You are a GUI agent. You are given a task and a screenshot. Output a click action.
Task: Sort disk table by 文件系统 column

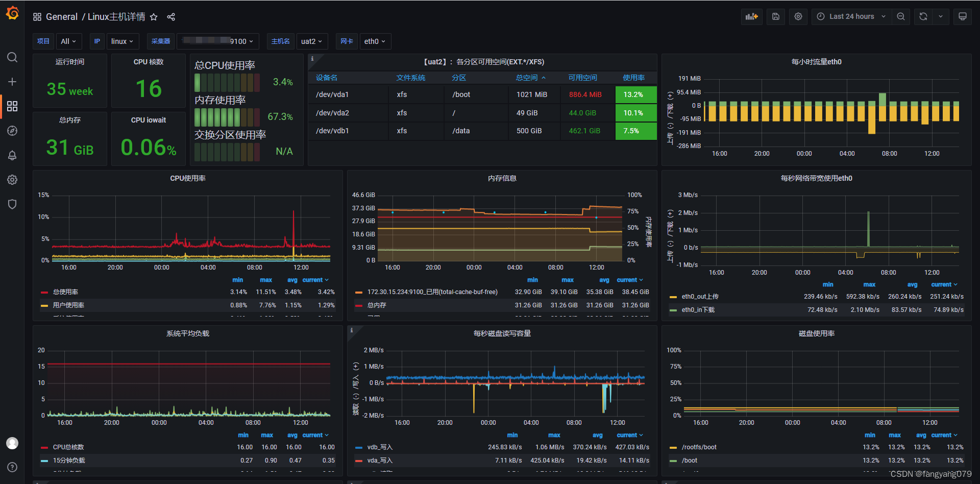point(411,78)
